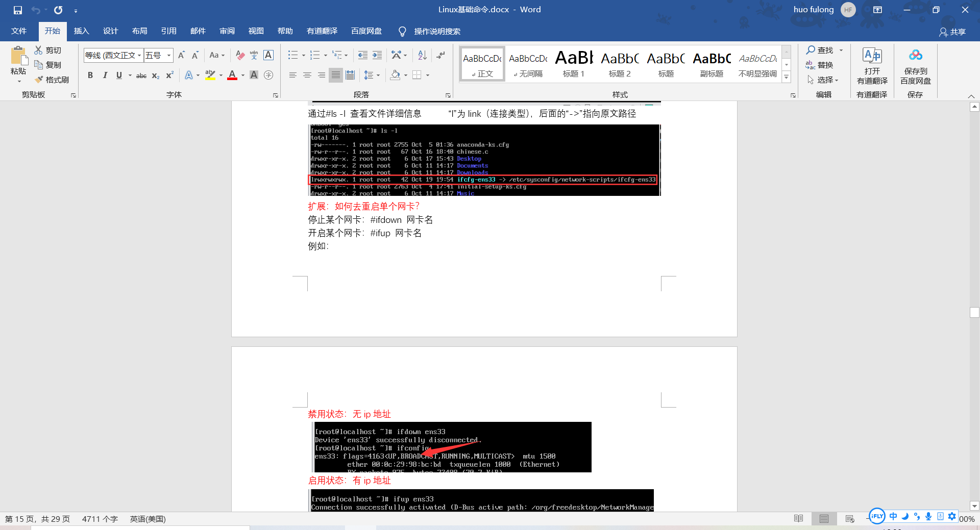Open Youdao Translate from the ribbon
This screenshot has width=980, height=530.
[x=872, y=66]
